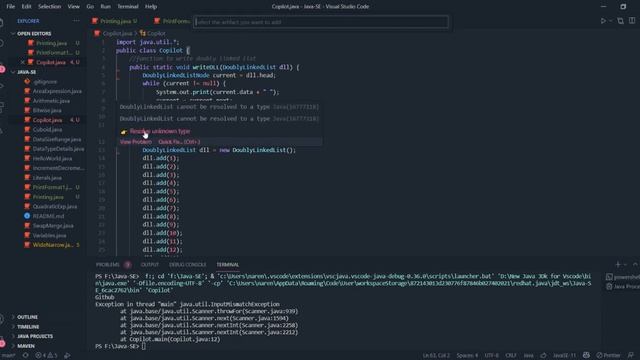Select powershell terminal instance
Screen dimensions: 640x360
(x=623, y=277)
